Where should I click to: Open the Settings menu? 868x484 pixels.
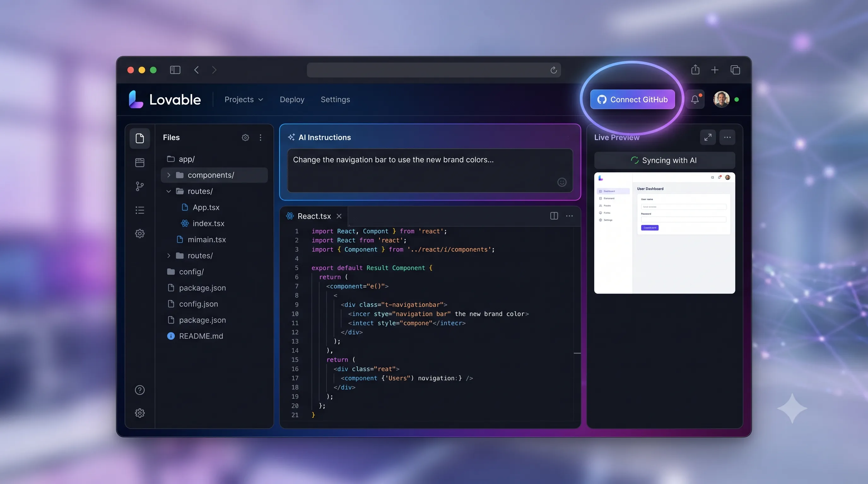(335, 99)
